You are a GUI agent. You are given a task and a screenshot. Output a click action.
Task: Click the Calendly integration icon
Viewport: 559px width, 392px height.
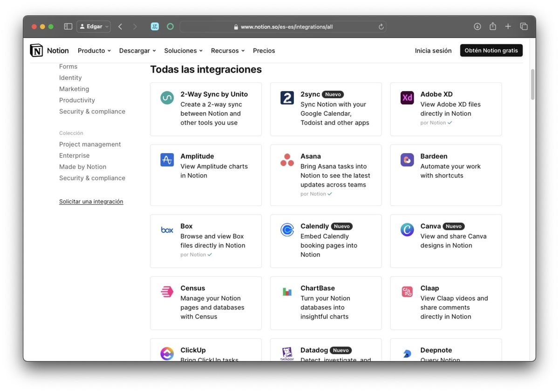287,230
